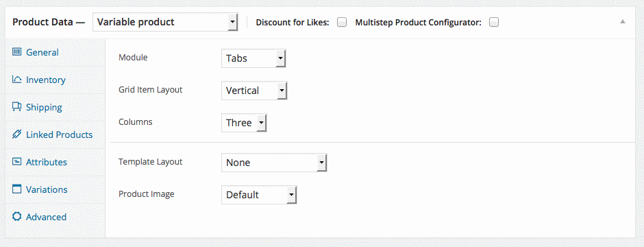Click the Variations window icon
The height and width of the screenshot is (247, 644).
(16, 189)
